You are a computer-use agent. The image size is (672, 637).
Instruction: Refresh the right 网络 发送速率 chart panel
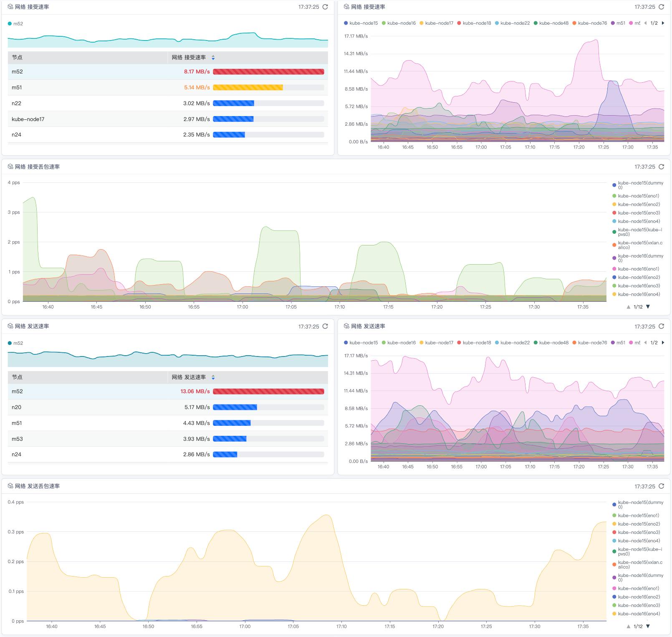pos(661,326)
